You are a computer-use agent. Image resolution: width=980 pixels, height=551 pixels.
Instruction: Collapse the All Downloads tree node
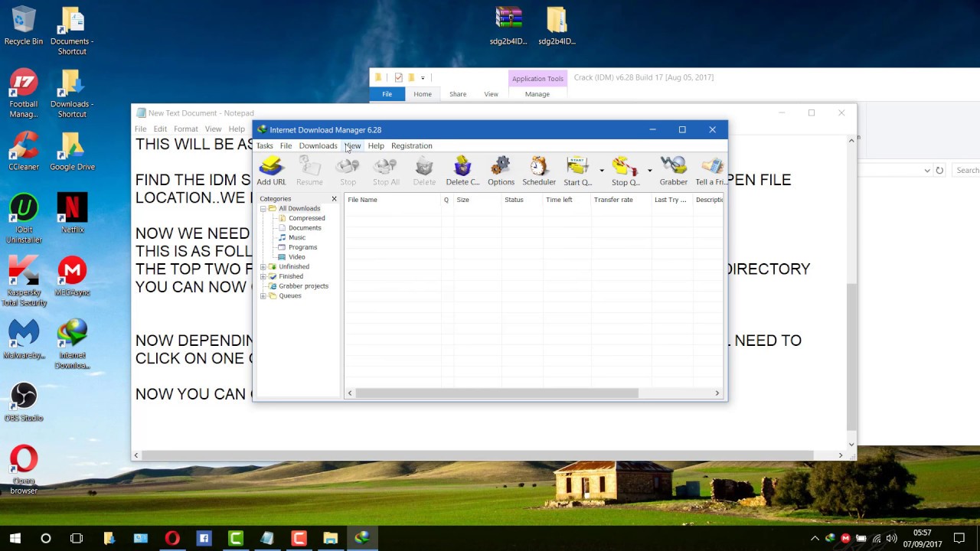(x=263, y=208)
